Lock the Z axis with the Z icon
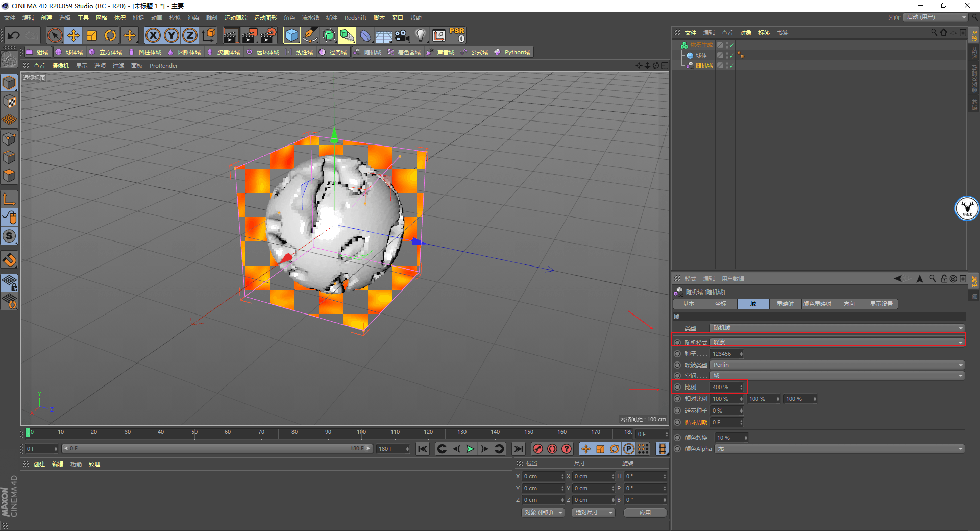 point(189,35)
